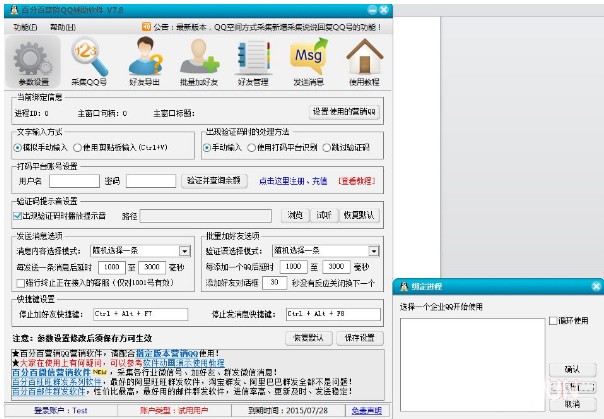This screenshot has height=419, width=604.
Task: Focus 停止加好友快捷键 hotkey field
Action: (x=141, y=314)
